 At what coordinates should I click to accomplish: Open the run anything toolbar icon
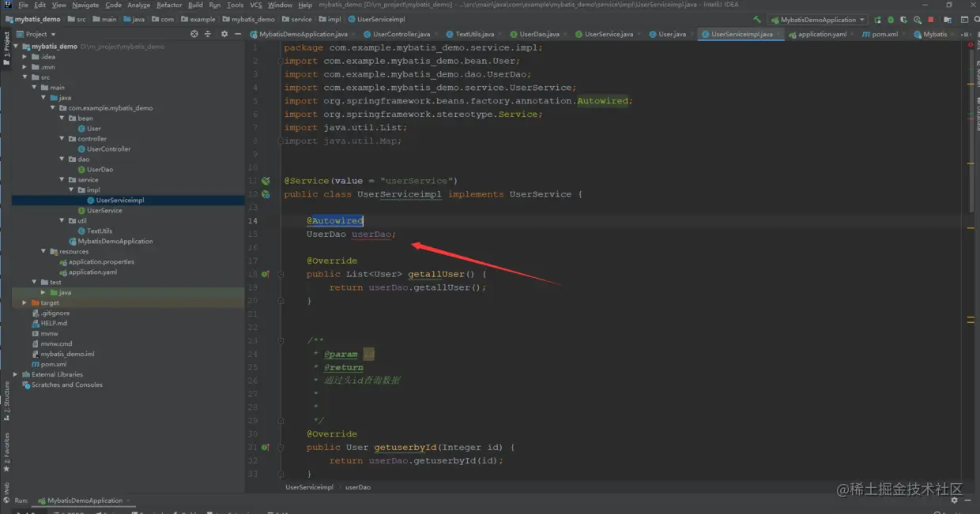(x=964, y=20)
